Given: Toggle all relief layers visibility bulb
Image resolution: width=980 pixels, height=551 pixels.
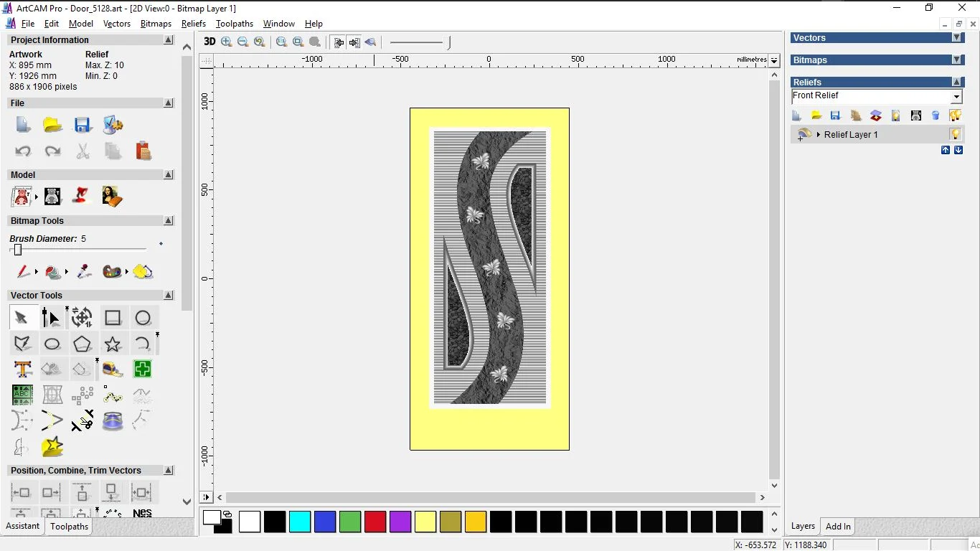Looking at the screenshot, I should pyautogui.click(x=955, y=116).
